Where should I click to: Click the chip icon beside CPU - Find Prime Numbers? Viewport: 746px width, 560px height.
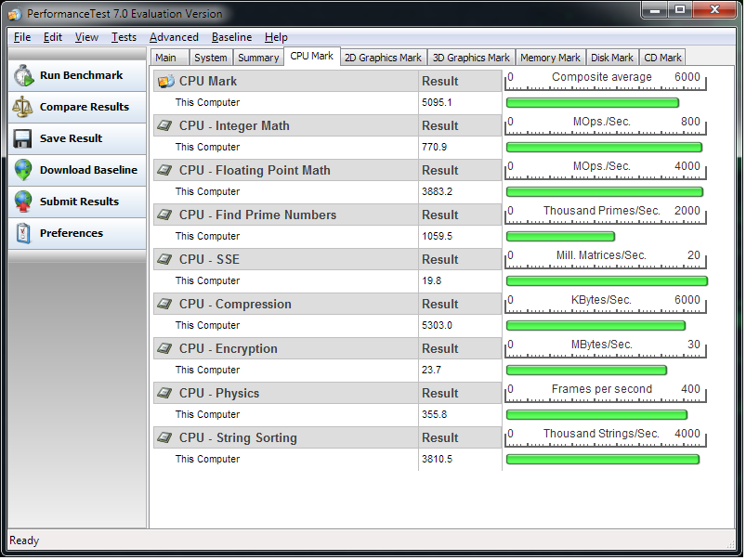(x=164, y=215)
